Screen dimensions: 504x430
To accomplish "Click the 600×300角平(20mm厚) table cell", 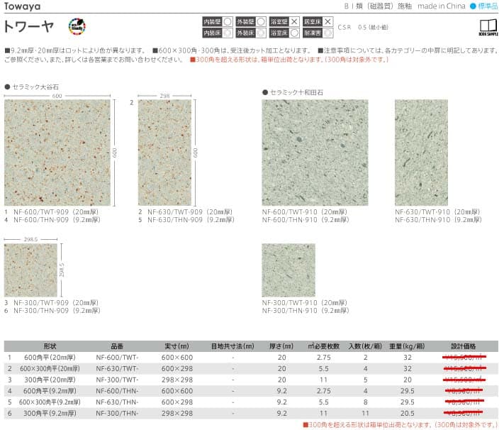I will [x=50, y=369].
